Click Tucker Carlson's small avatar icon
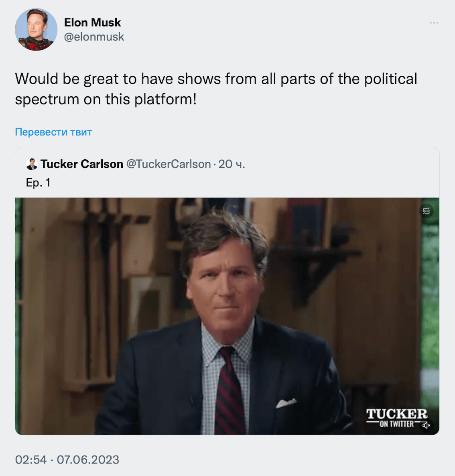The image size is (455, 476). click(x=32, y=164)
